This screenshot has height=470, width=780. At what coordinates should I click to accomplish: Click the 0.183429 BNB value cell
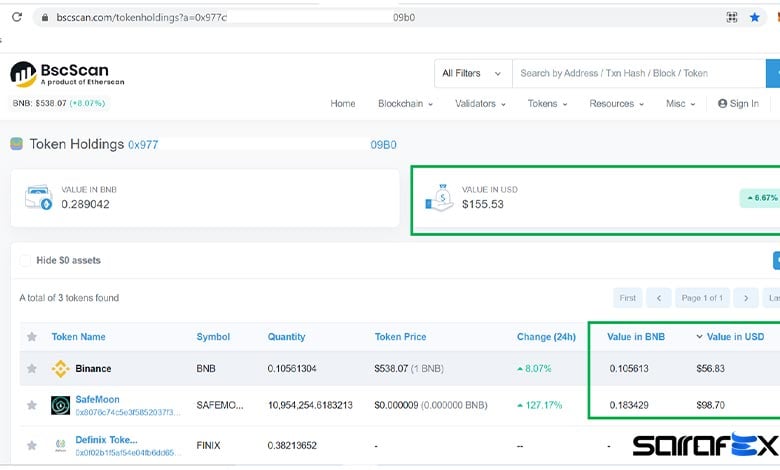pos(629,405)
